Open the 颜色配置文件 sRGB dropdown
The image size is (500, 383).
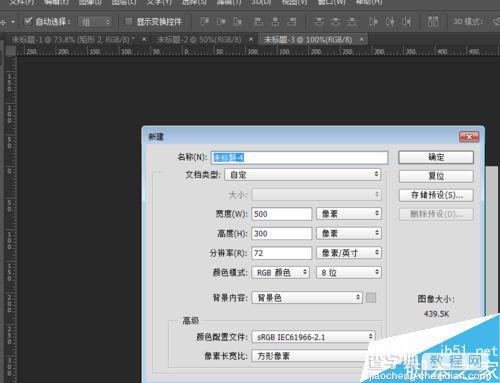(313, 337)
